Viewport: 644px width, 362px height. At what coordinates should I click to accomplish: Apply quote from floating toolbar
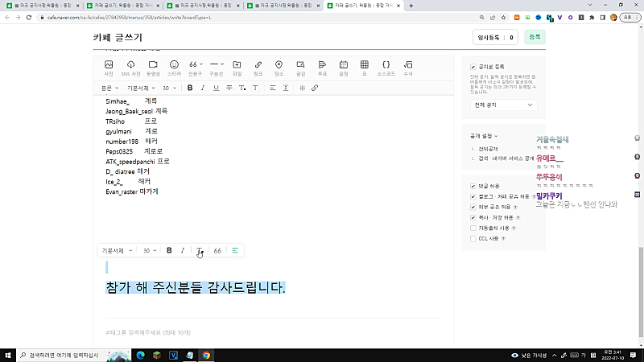tap(217, 250)
